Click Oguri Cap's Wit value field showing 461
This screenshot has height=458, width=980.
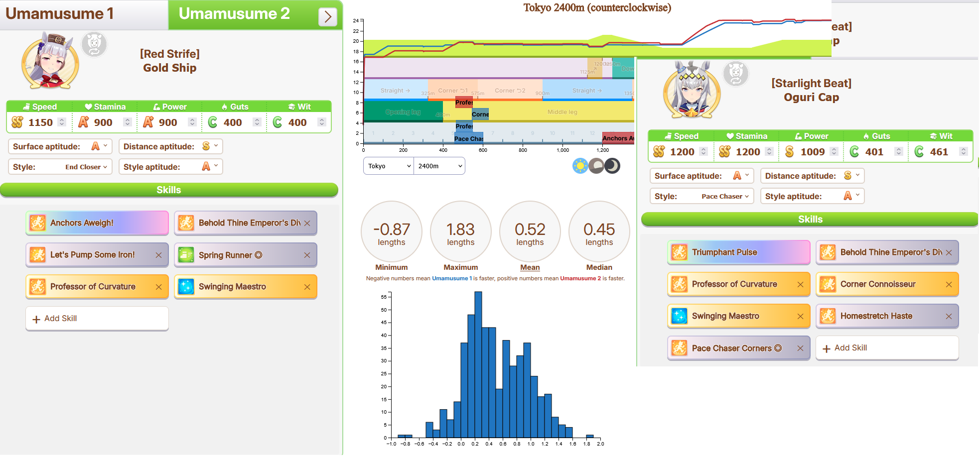pyautogui.click(x=940, y=152)
